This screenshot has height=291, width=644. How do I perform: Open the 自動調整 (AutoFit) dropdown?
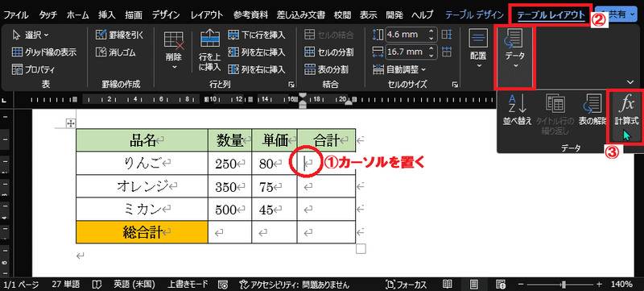399,69
